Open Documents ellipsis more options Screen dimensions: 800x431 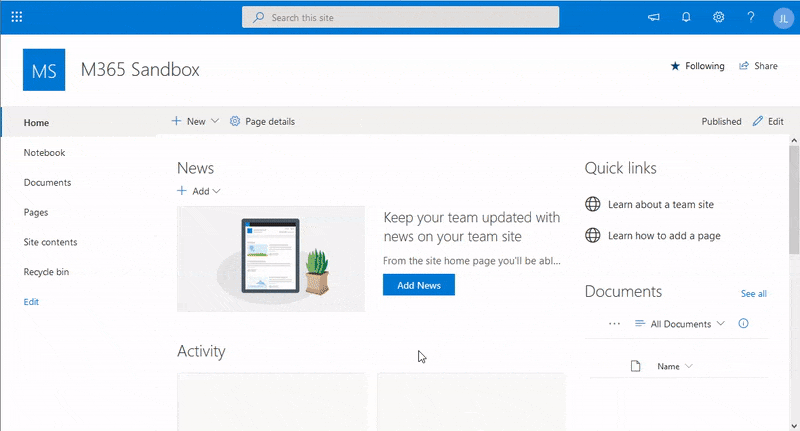tap(614, 324)
